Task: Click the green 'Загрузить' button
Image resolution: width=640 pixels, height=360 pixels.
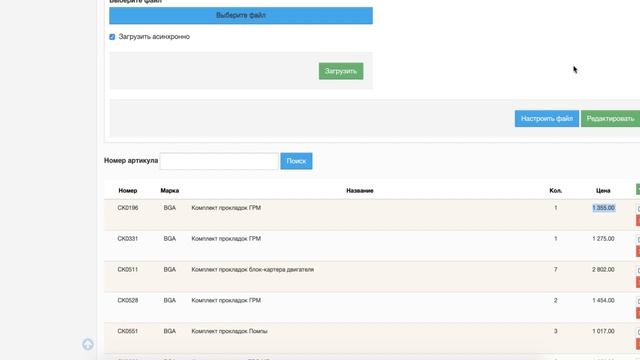Action: (x=341, y=71)
